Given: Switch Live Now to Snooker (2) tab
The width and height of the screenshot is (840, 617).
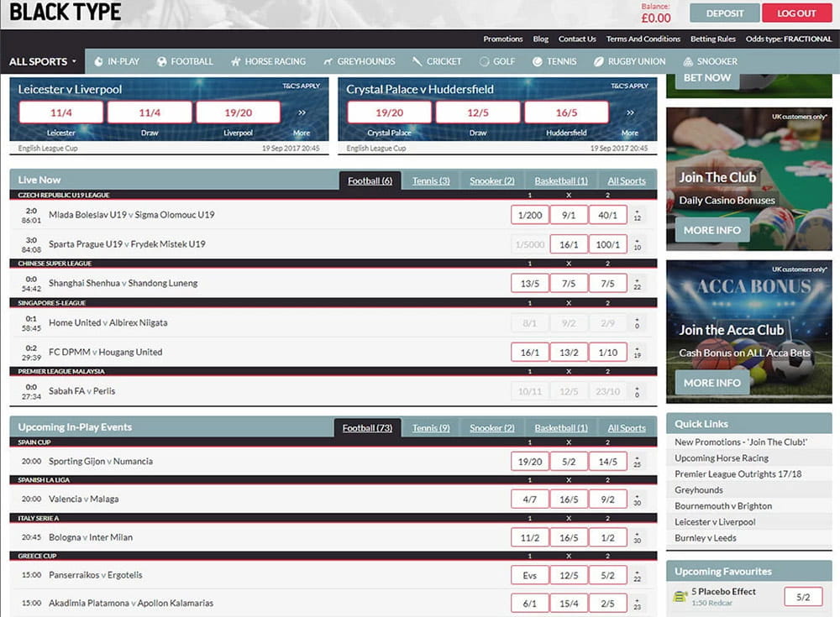Looking at the screenshot, I should (491, 181).
